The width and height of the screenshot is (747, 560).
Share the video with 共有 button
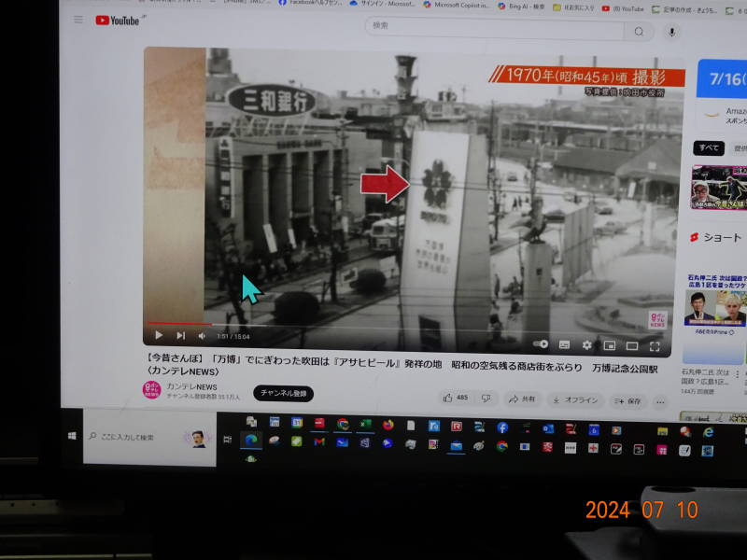coord(522,399)
